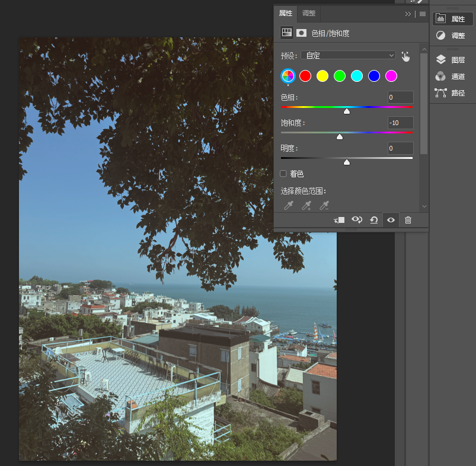The image size is (476, 466).
Task: Click the layer mask icon in Properties
Action: point(301,33)
